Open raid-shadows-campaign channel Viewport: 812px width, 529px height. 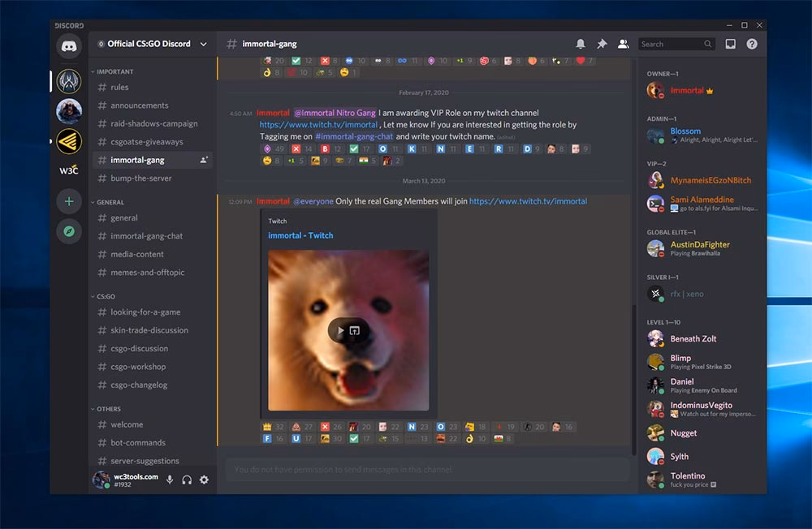point(153,123)
